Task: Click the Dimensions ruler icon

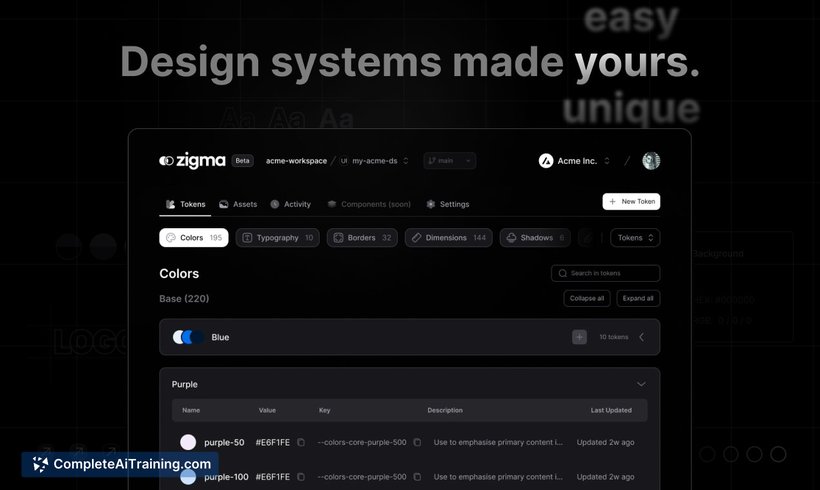Action: (416, 237)
